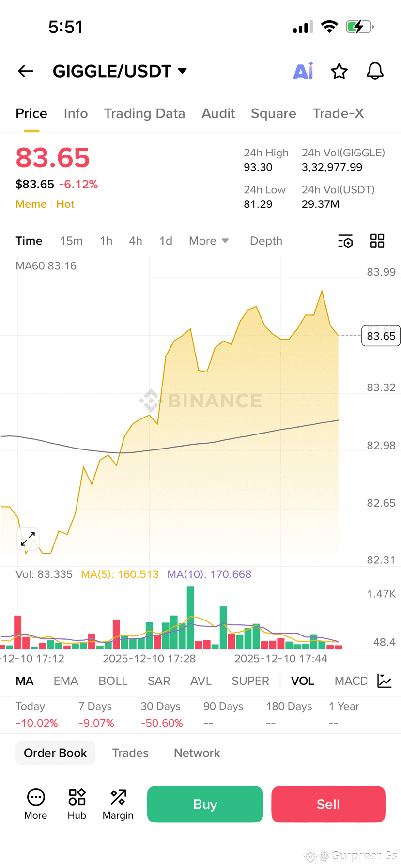Open the AI assistant icon
The image size is (401, 868).
(304, 71)
